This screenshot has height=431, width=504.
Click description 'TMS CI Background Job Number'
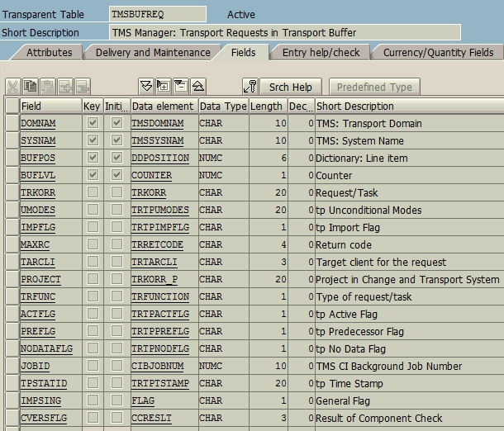(x=389, y=366)
